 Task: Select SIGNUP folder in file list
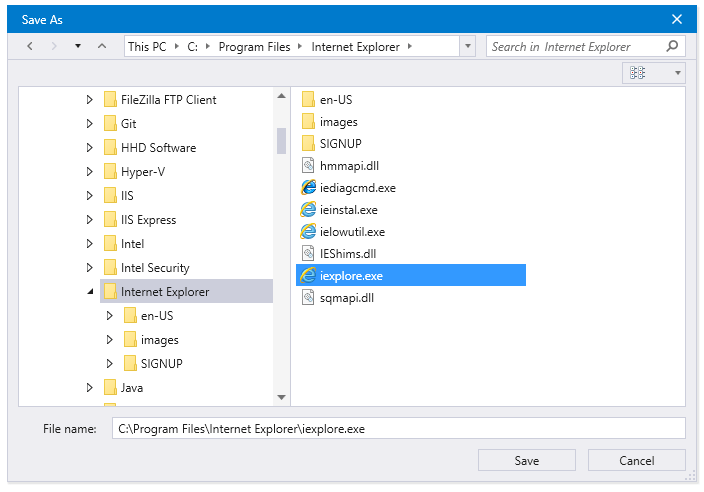[x=332, y=144]
